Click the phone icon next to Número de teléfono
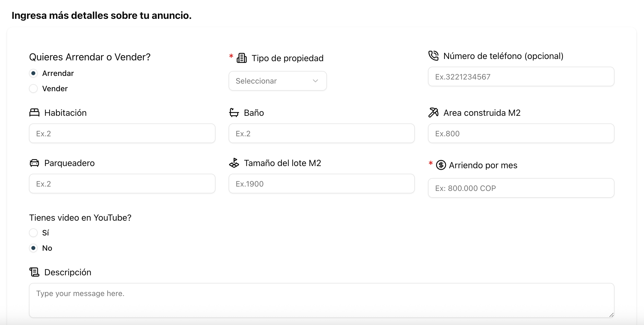Screen dimensions: 644x325 pyautogui.click(x=433, y=56)
